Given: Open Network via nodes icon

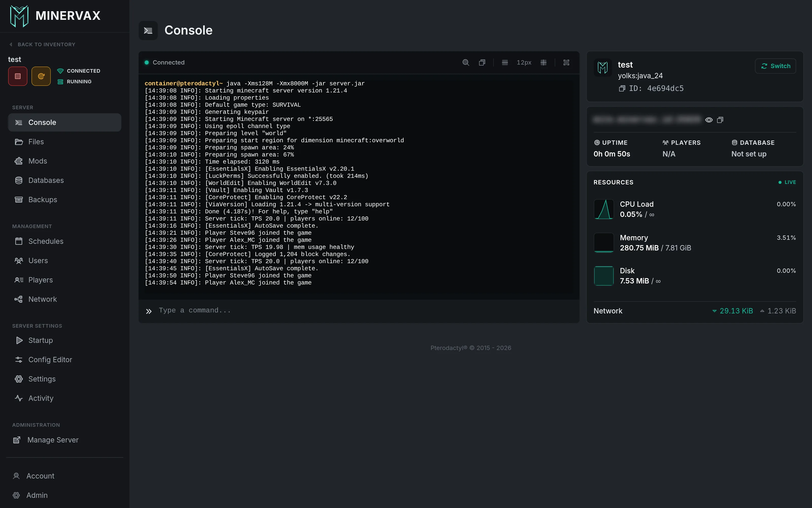Looking at the screenshot, I should tap(19, 299).
